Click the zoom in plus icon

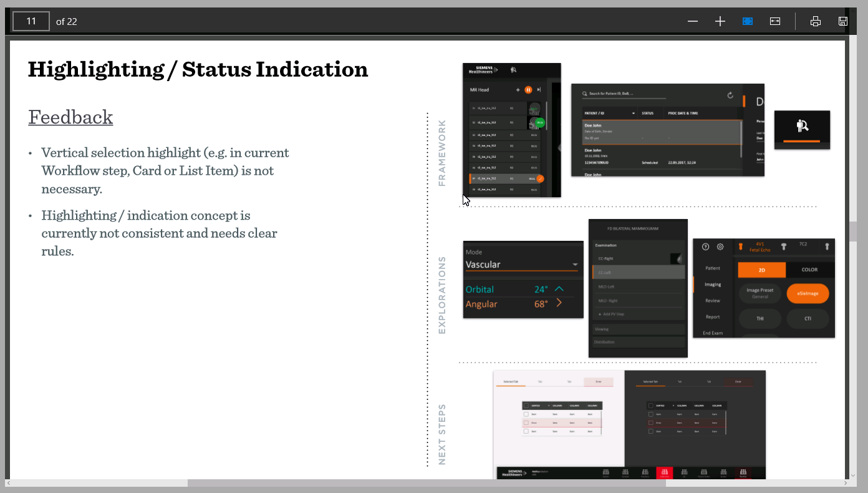tap(720, 21)
